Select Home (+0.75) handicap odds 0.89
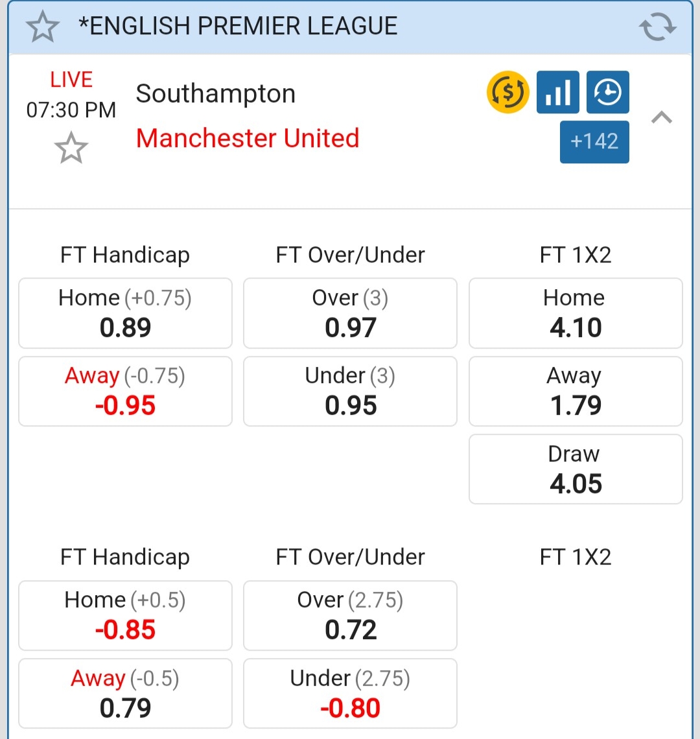 click(x=125, y=313)
